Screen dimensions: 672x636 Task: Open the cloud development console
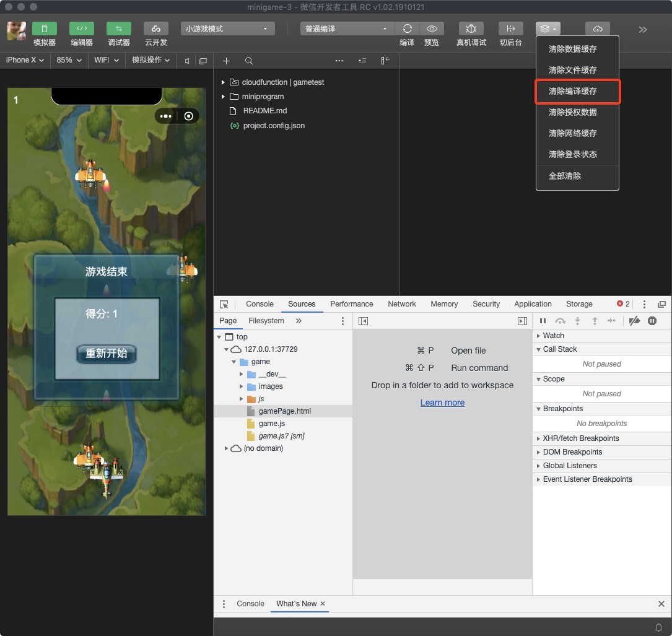pos(156,28)
